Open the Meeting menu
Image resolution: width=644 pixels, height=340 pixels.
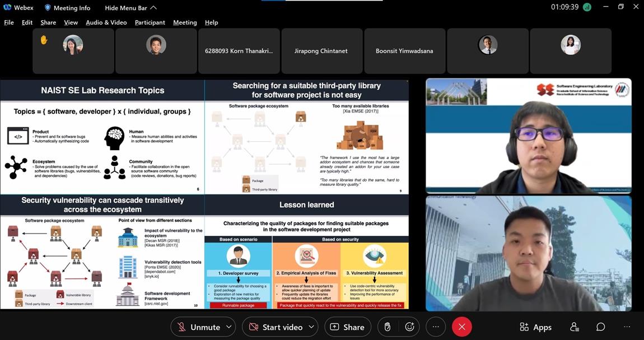pos(185,22)
